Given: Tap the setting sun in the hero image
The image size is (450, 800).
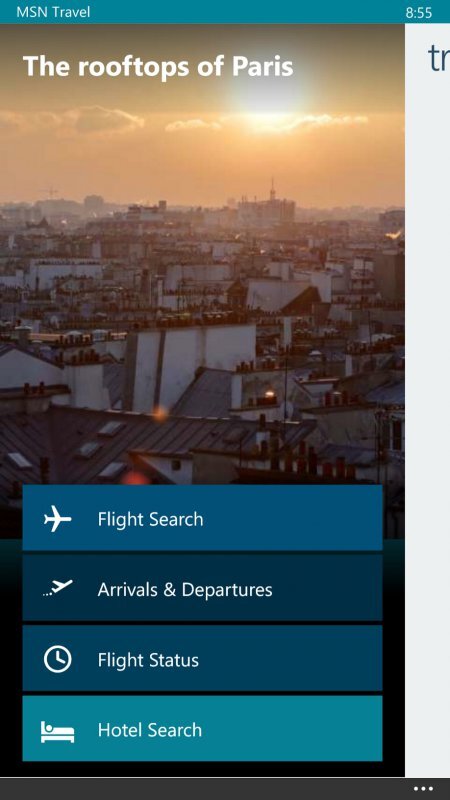Looking at the screenshot, I should [268, 93].
